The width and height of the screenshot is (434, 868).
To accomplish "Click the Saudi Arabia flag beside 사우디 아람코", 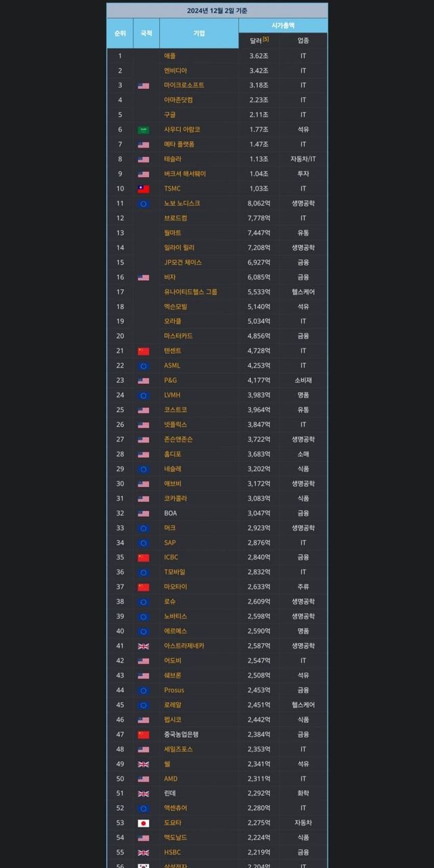I will point(143,130).
